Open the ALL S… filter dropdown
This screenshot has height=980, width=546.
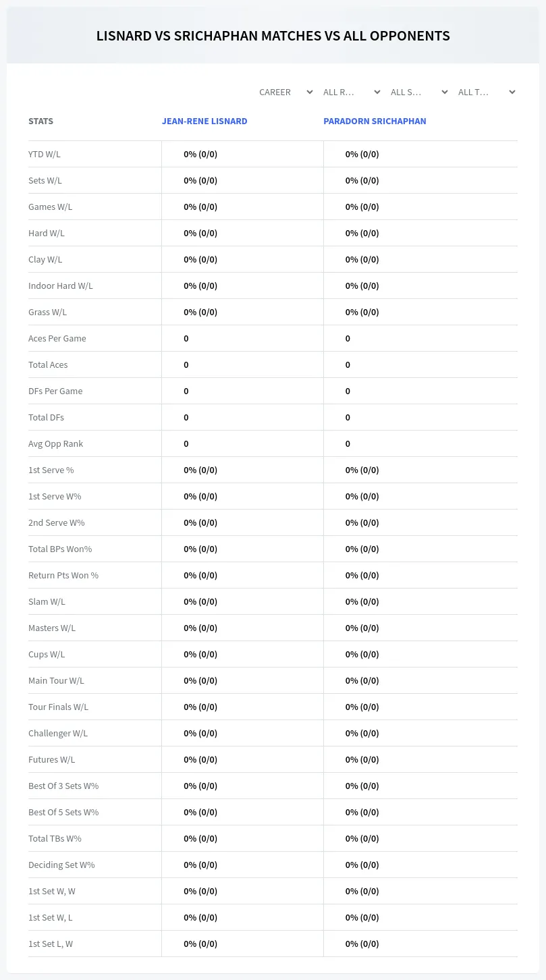418,92
